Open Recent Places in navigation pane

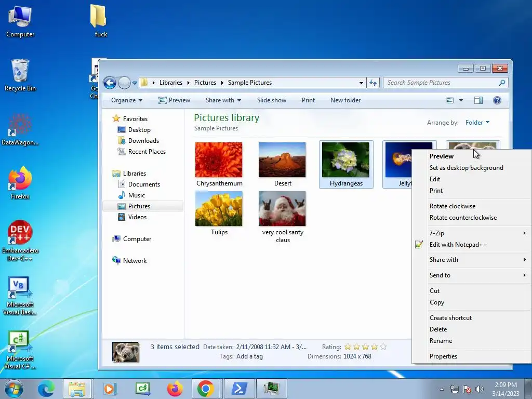(x=147, y=151)
